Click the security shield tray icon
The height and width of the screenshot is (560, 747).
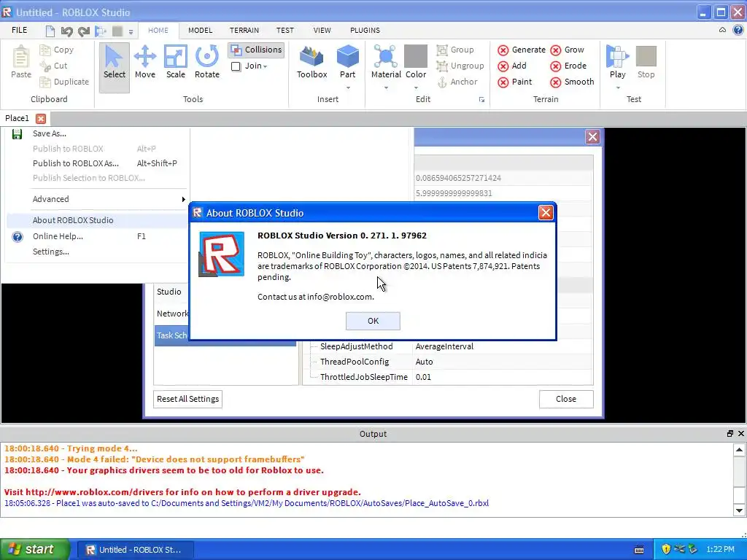(666, 549)
